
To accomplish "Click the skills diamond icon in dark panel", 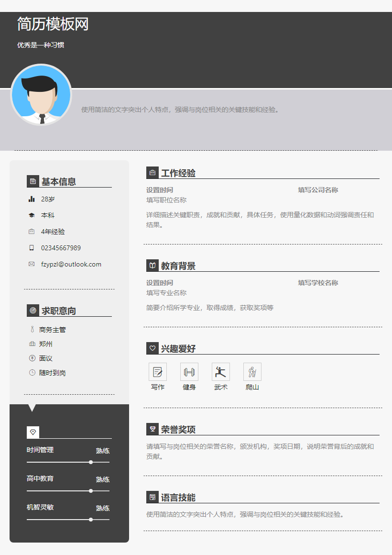I will 33,432.
